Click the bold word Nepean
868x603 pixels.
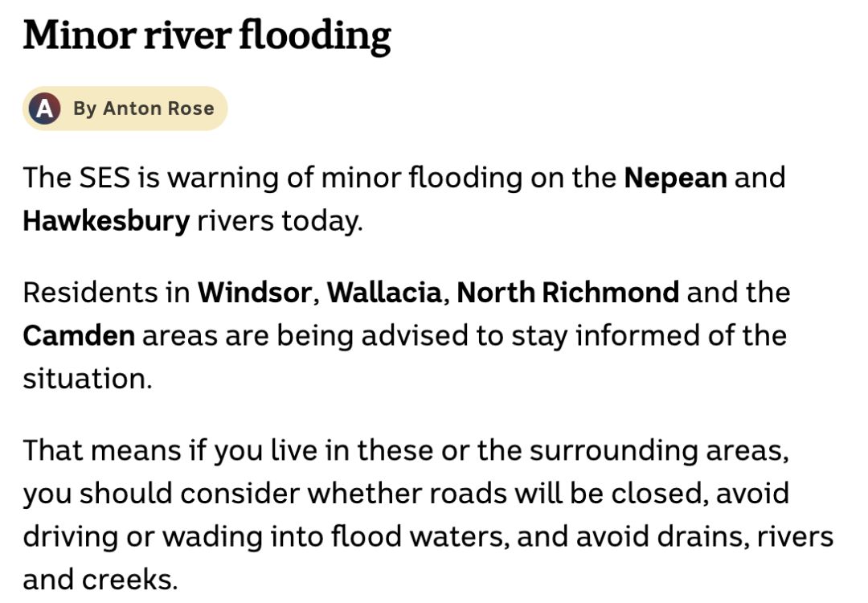[x=675, y=178]
